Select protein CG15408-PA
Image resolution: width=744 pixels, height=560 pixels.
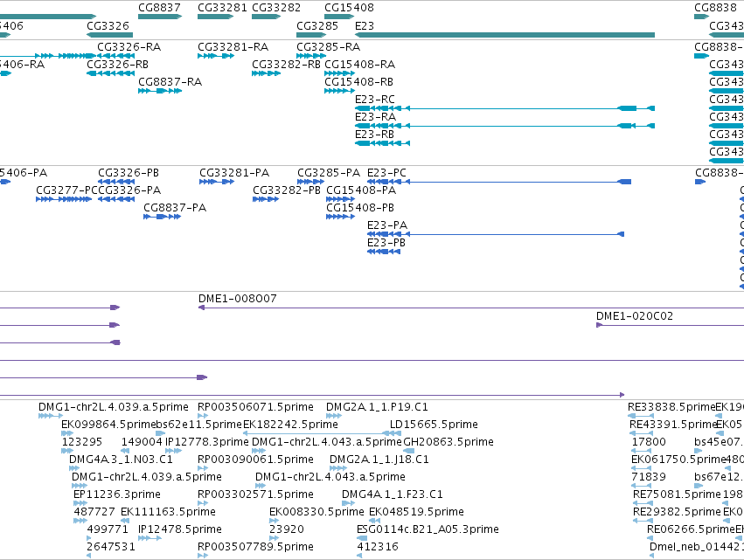[x=340, y=199]
